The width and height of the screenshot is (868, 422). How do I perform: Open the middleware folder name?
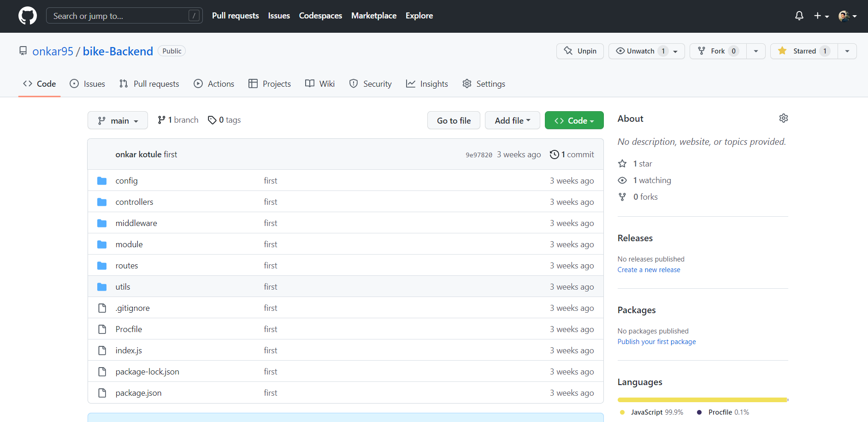[136, 223]
